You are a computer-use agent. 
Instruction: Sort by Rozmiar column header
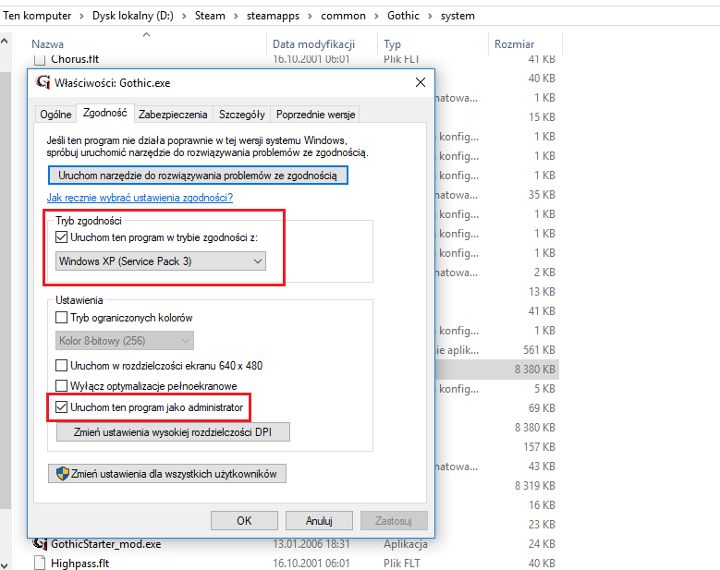click(514, 44)
